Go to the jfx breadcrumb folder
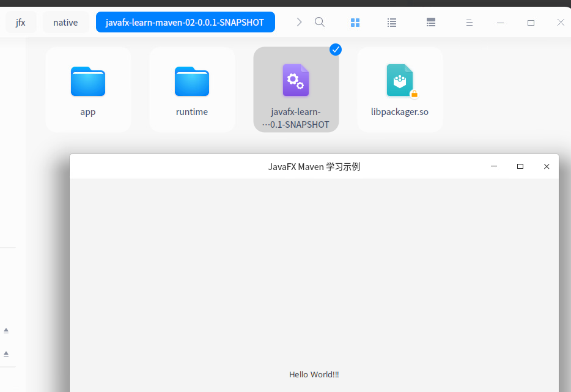The width and height of the screenshot is (571, 392). (x=20, y=22)
